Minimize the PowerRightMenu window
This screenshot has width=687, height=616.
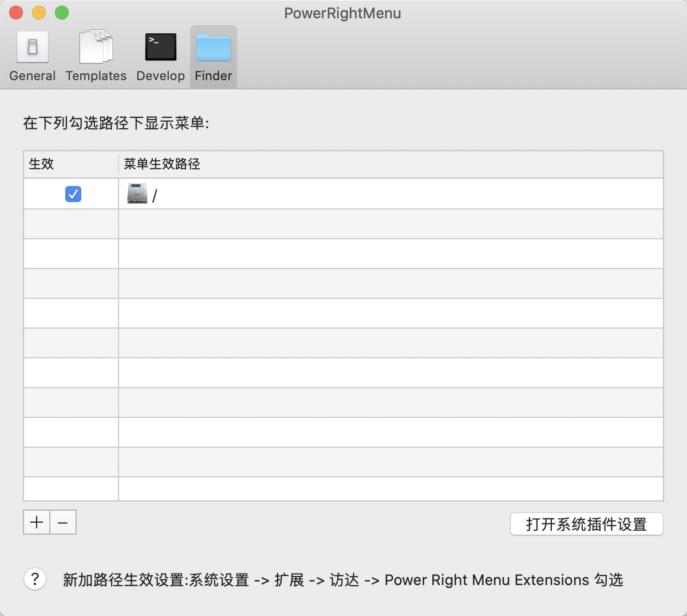39,13
